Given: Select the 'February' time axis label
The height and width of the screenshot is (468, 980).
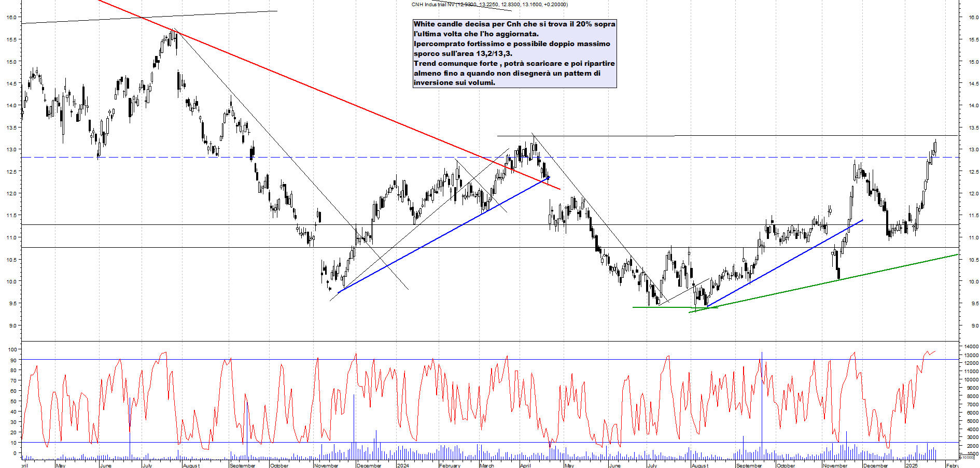Looking at the screenshot, I should pos(450,465).
